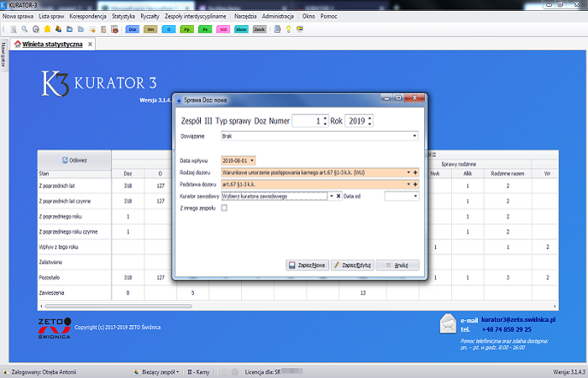
Task: Decrease Numer with the down arrow
Action: (x=325, y=123)
